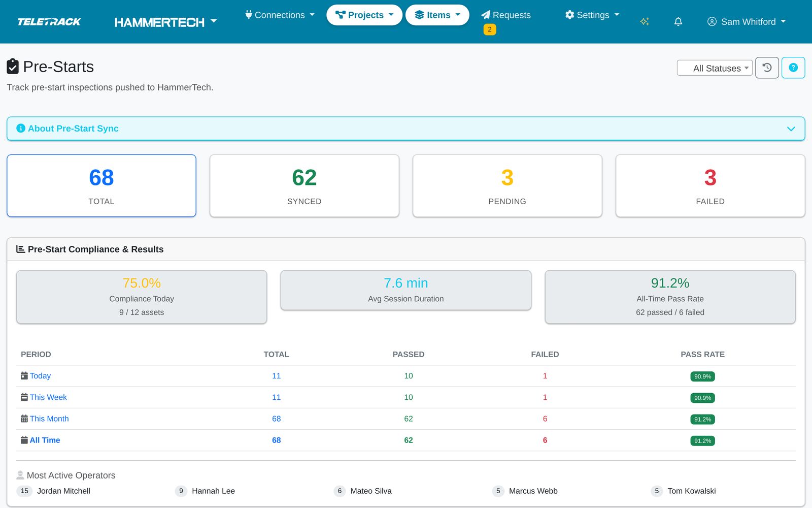Click the Avg Session Duration tile
This screenshot has width=812, height=508.
[406, 290]
